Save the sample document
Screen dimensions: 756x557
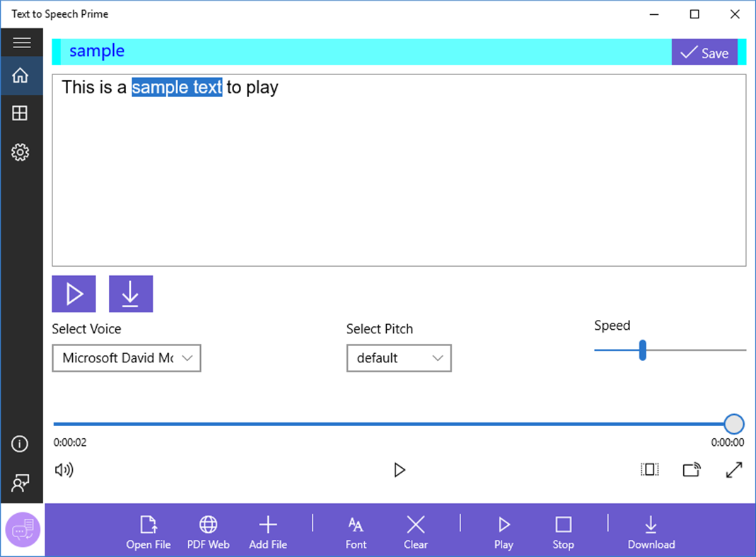tap(704, 52)
